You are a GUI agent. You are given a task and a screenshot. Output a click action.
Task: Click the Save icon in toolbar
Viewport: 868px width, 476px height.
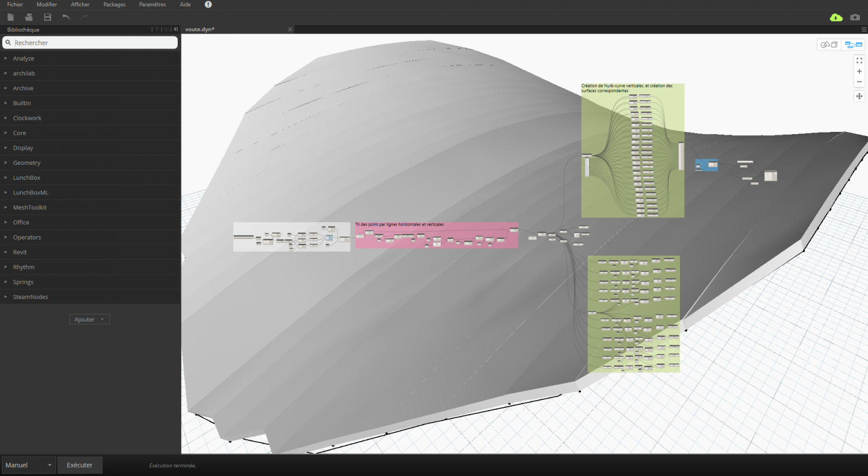[x=47, y=17]
